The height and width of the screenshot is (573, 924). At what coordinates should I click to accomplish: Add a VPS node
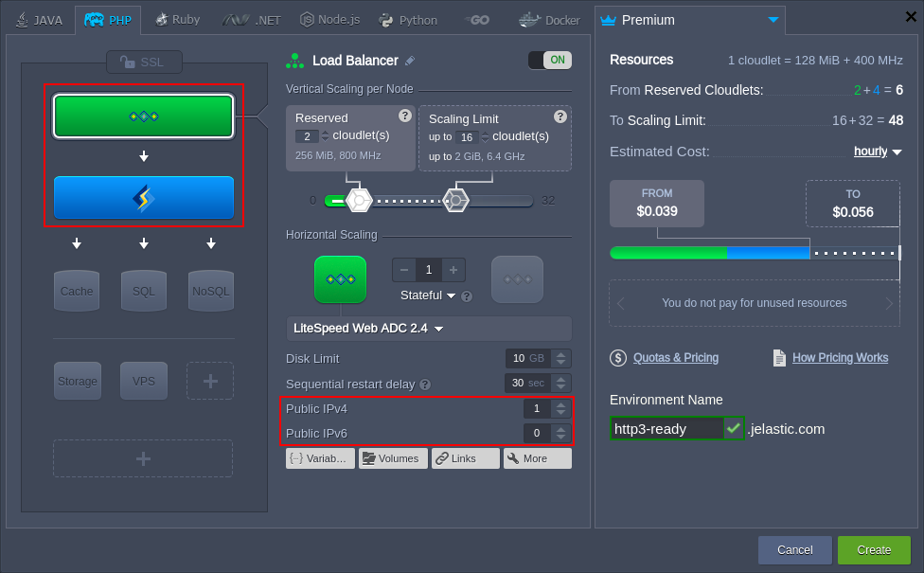[144, 381]
